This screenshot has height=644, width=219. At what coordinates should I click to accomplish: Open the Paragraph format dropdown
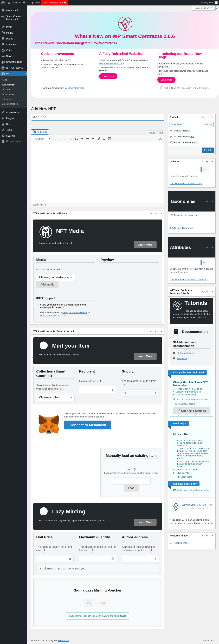pyautogui.click(x=42, y=139)
